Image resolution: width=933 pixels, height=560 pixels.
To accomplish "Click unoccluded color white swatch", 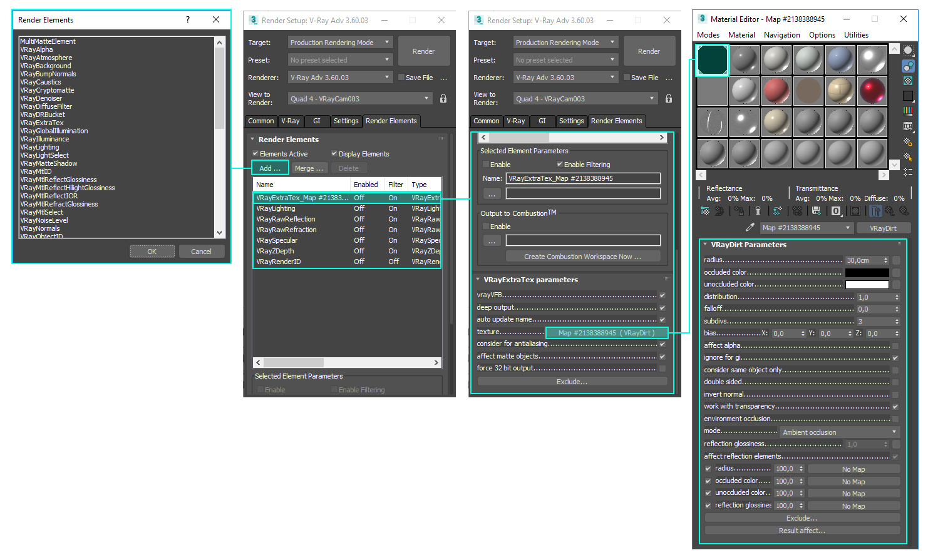I will [x=867, y=285].
